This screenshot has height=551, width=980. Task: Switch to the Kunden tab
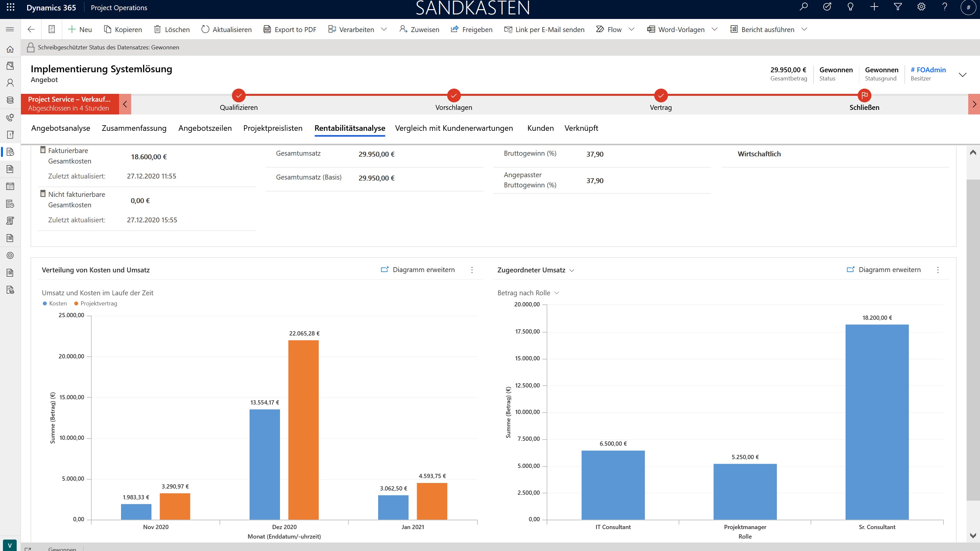click(540, 128)
